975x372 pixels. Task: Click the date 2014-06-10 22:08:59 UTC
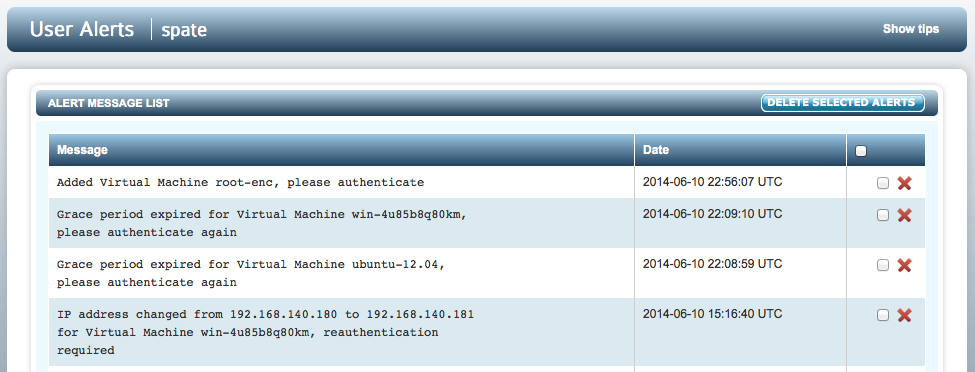713,264
